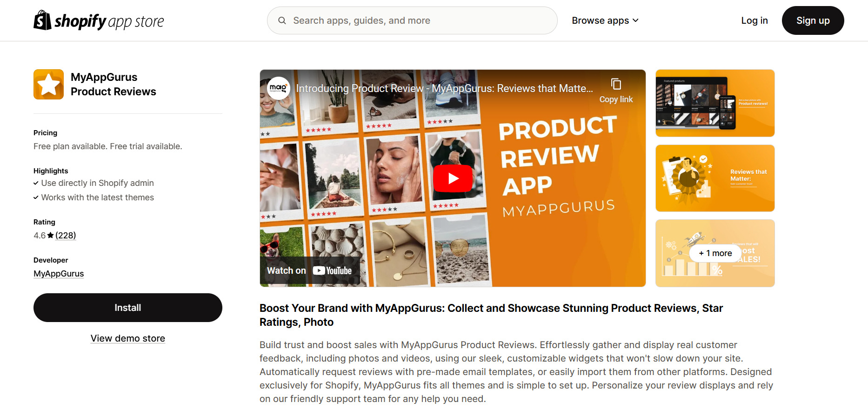This screenshot has height=415, width=868.
Task: Open Watch on YouTube logo
Action: coord(332,270)
